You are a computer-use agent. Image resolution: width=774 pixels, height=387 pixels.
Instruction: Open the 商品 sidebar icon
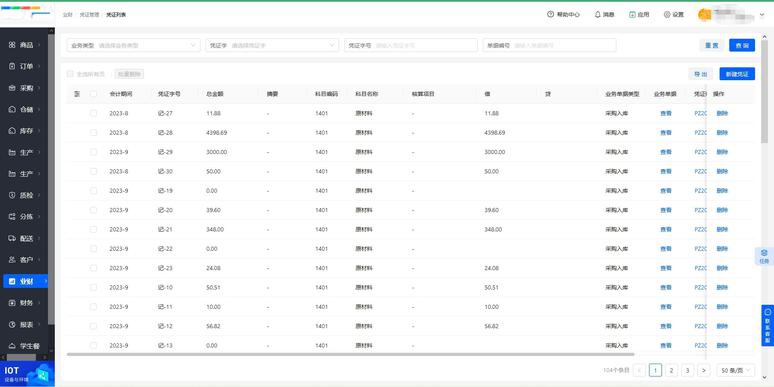point(12,45)
